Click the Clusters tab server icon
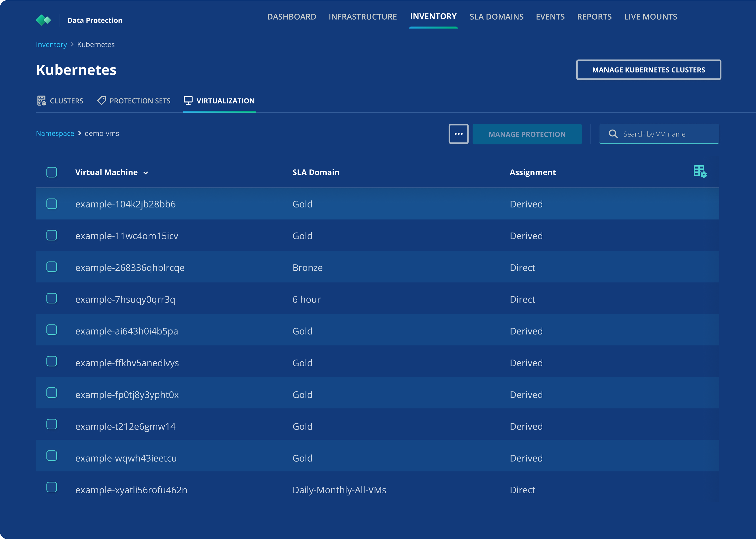 [x=42, y=101]
